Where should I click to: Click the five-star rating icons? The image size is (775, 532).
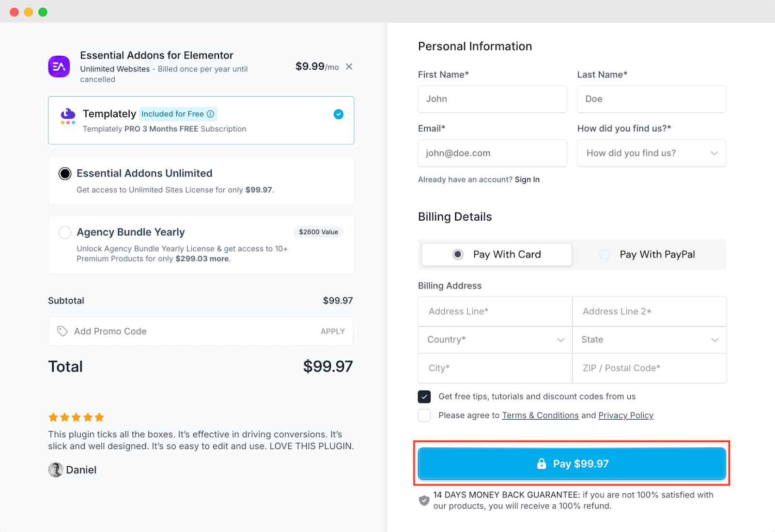click(76, 417)
